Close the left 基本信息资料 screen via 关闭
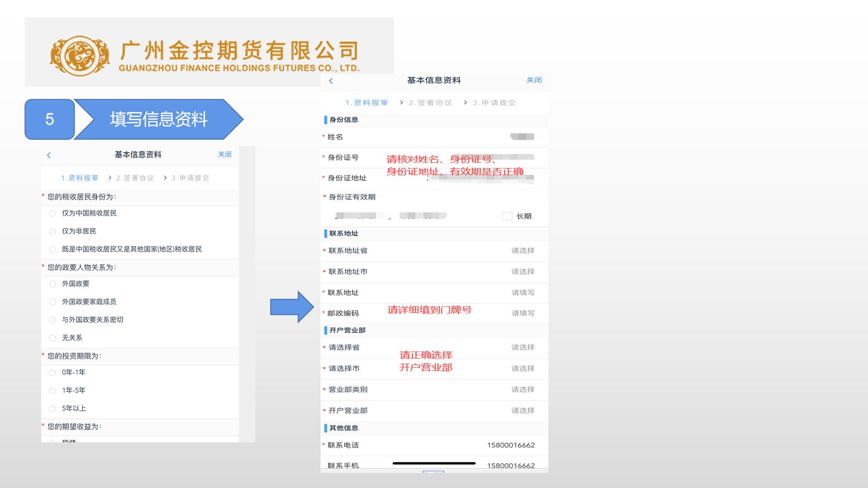Screen dimensions: 868x488 pos(225,155)
